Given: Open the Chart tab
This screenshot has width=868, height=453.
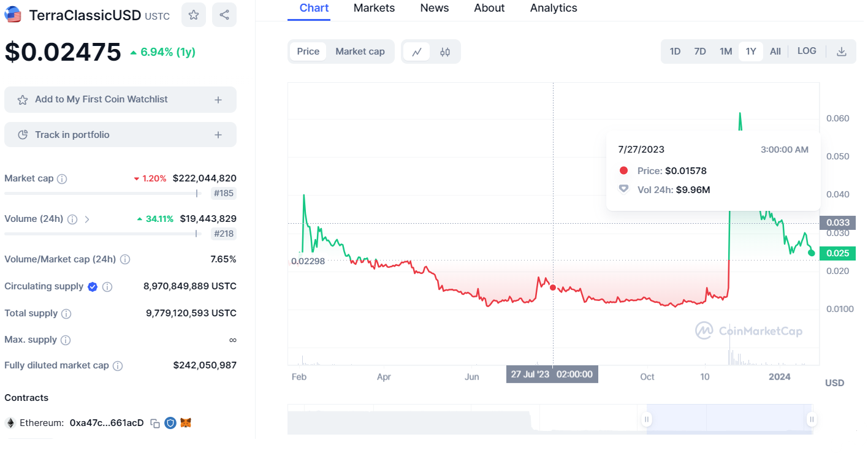Looking at the screenshot, I should coord(314,8).
